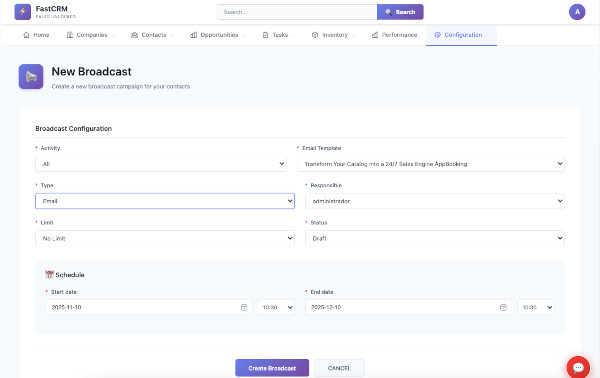This screenshot has height=378, width=600.
Task: Open the Limit dropdown
Action: 165,238
